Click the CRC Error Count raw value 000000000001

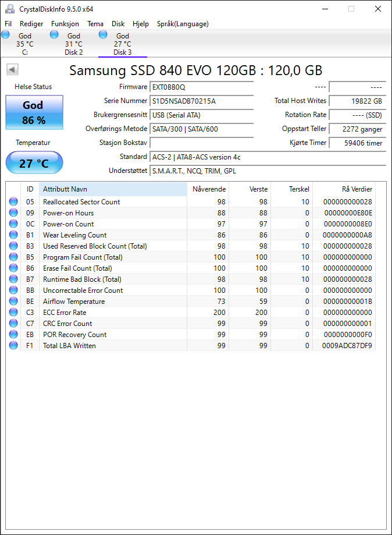(x=347, y=324)
